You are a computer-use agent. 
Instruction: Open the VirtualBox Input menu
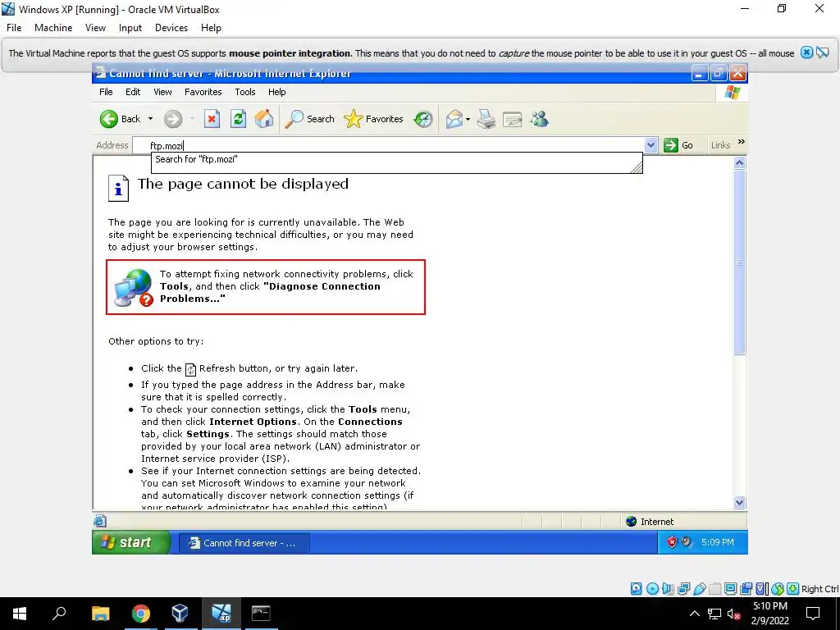[130, 28]
